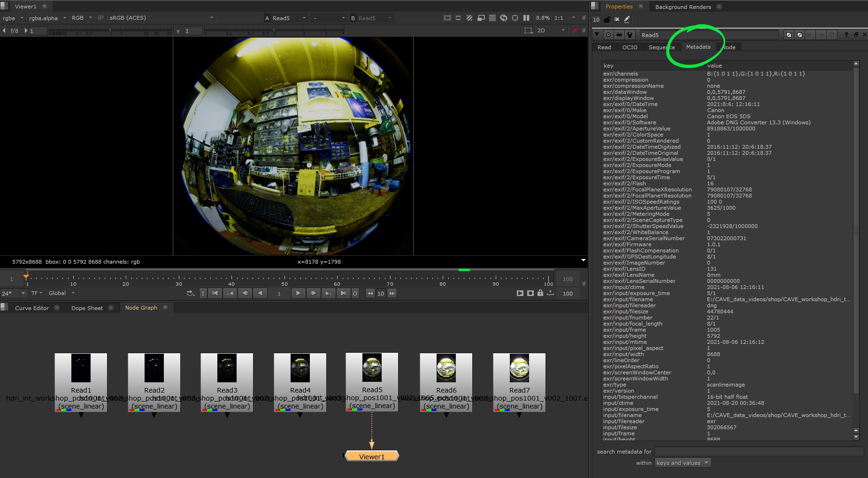Screen dimensions: 868x478
Task: Click the proxy mode monitor icon
Action: 481,18
